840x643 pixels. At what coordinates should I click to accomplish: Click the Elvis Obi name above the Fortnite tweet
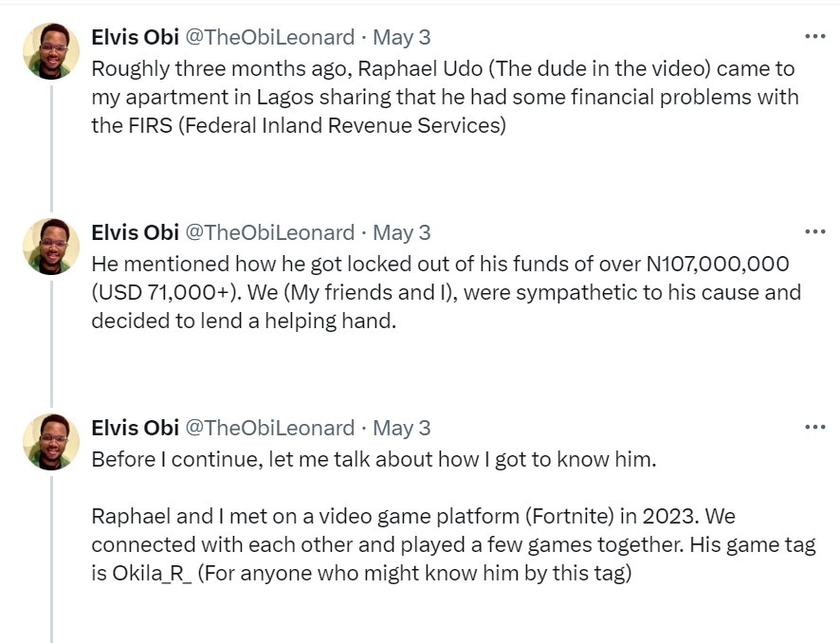coord(135,428)
